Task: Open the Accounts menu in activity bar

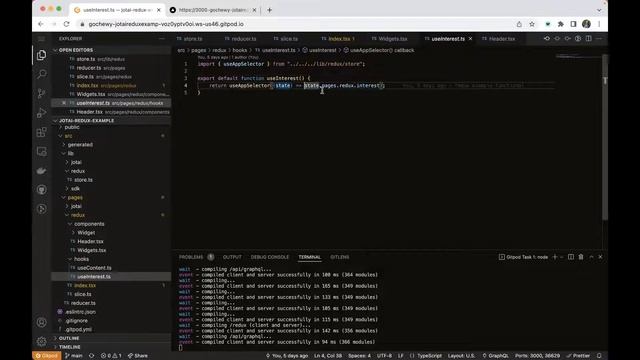Action: click(x=41, y=322)
